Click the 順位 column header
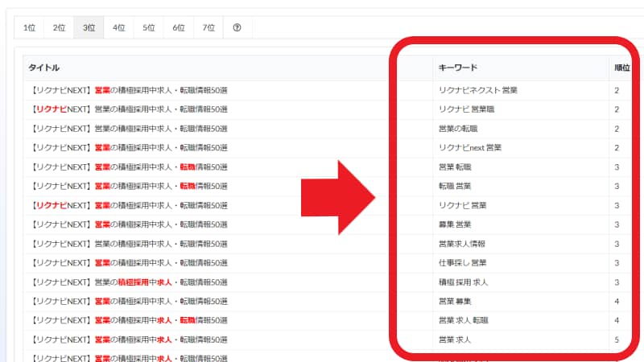Screen dimensions: 644x362 (621, 68)
